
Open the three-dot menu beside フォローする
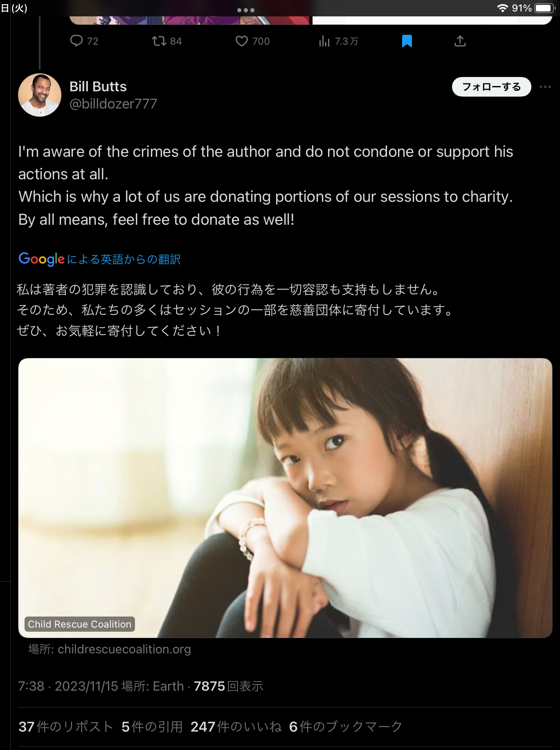pyautogui.click(x=545, y=87)
